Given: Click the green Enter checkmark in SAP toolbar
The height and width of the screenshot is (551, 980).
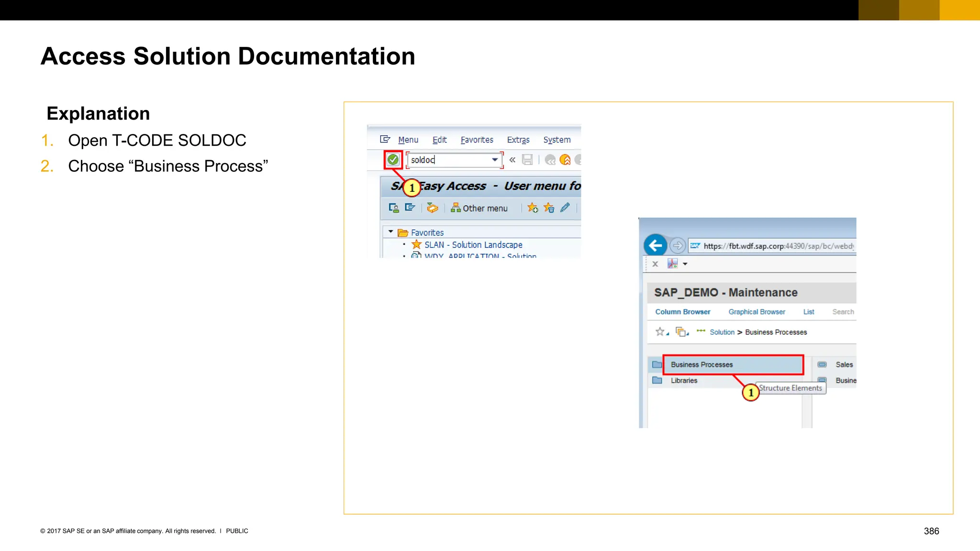Looking at the screenshot, I should click(393, 160).
